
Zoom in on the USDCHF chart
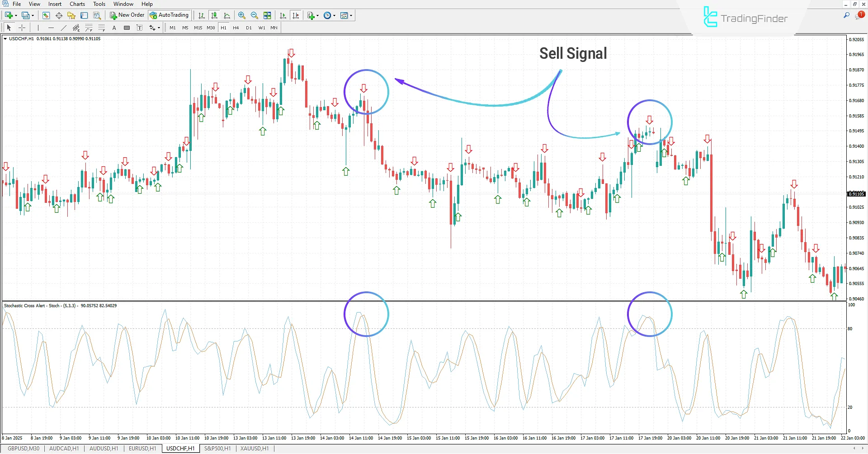[x=242, y=15]
